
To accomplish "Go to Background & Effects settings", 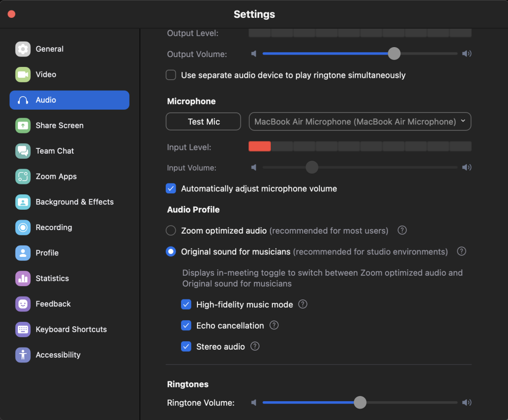I will click(74, 202).
